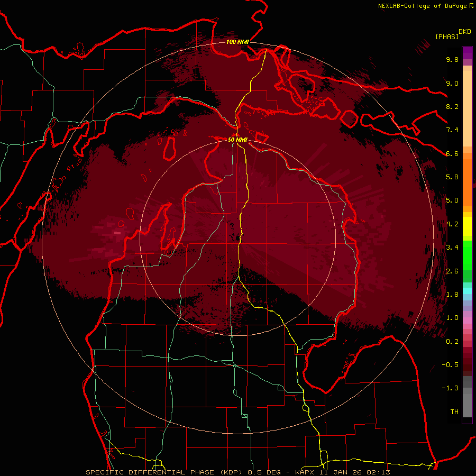This screenshot has height=476, width=476.
Task: Click the 9.0 value on the scale
Action: click(x=452, y=83)
